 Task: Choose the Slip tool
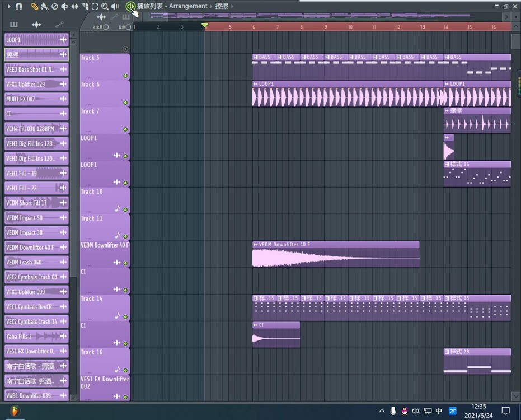pyautogui.click(x=74, y=6)
